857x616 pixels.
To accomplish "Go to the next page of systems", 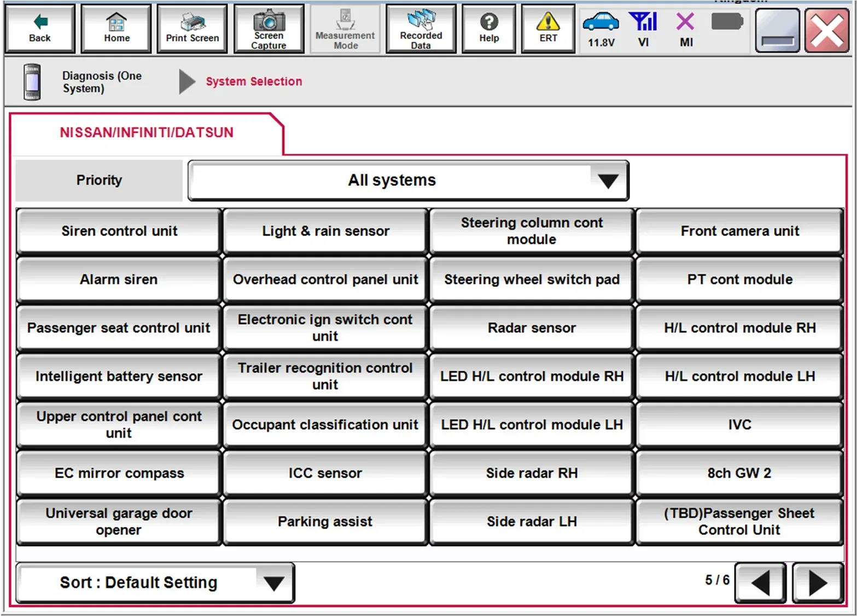I will [x=818, y=583].
